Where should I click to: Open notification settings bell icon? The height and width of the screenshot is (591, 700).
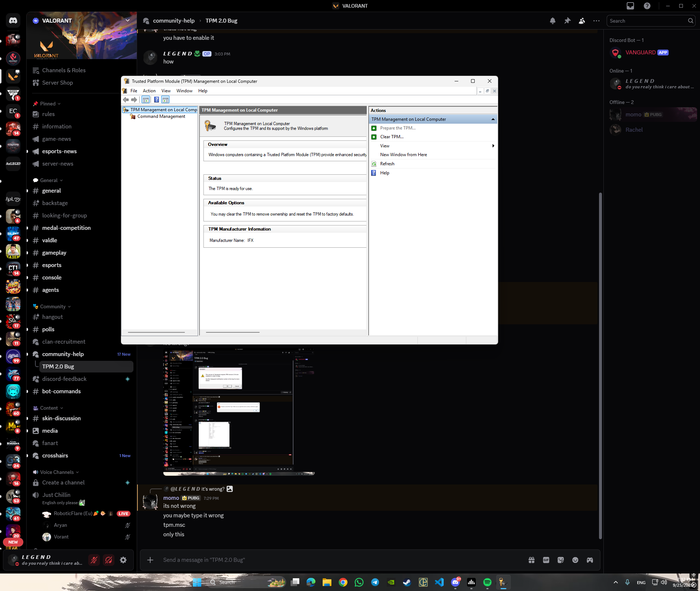(552, 21)
